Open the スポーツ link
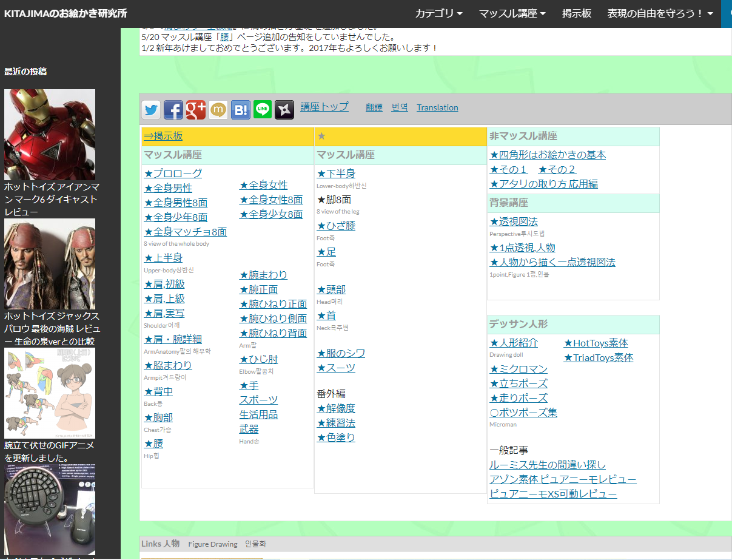The image size is (732, 560). [x=258, y=400]
